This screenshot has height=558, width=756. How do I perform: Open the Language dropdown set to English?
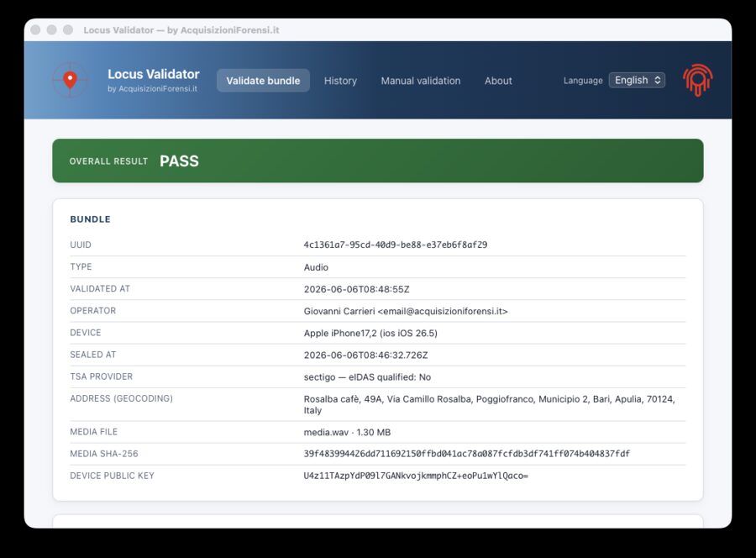pyautogui.click(x=637, y=80)
